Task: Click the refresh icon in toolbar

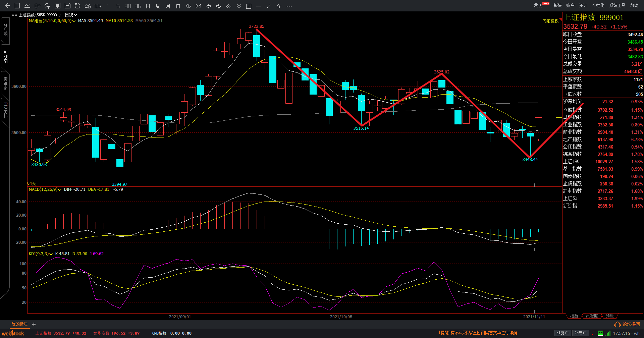Action: (77, 6)
